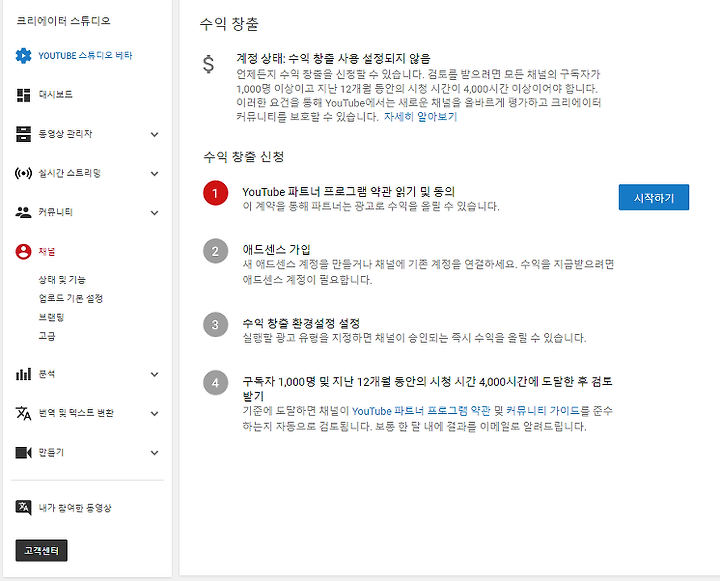Click the translation and transcription icon
Screen dimensions: 720x581
tap(23, 413)
